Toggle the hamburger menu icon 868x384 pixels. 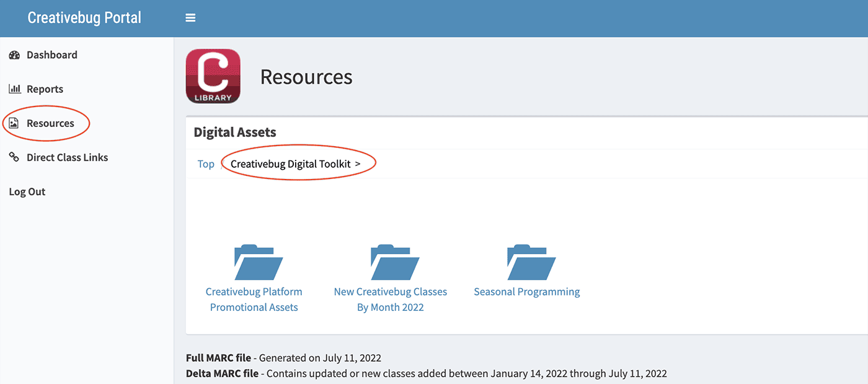[190, 18]
